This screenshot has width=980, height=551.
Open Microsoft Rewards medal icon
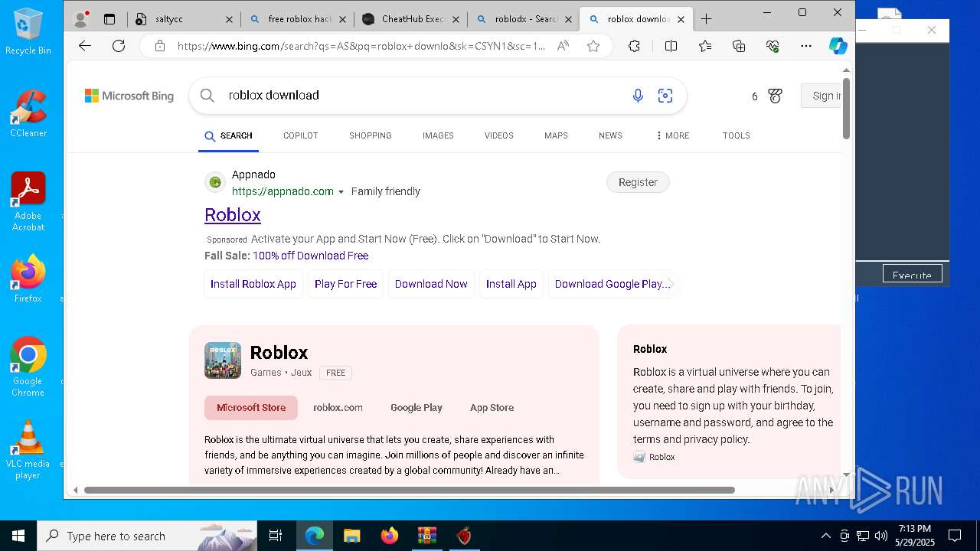[775, 96]
